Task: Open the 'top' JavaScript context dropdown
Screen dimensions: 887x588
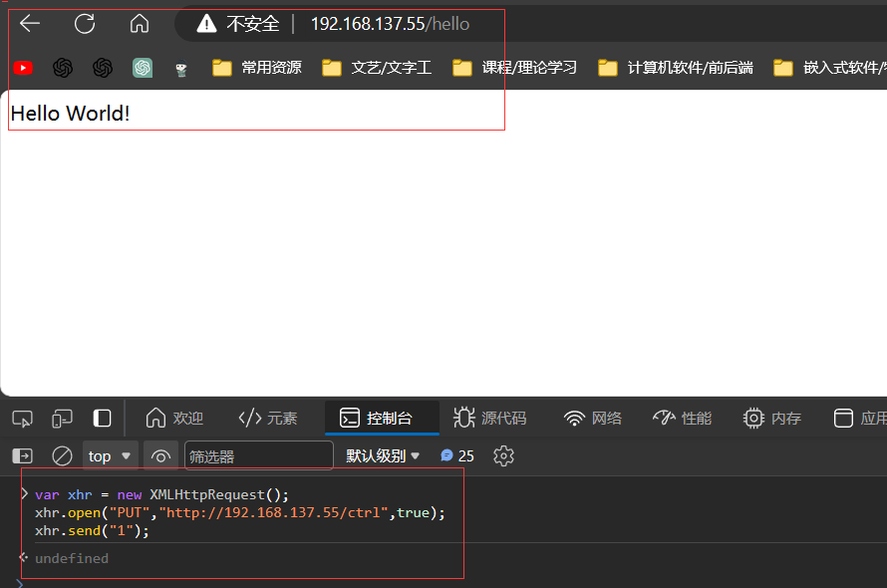Action: 110,456
